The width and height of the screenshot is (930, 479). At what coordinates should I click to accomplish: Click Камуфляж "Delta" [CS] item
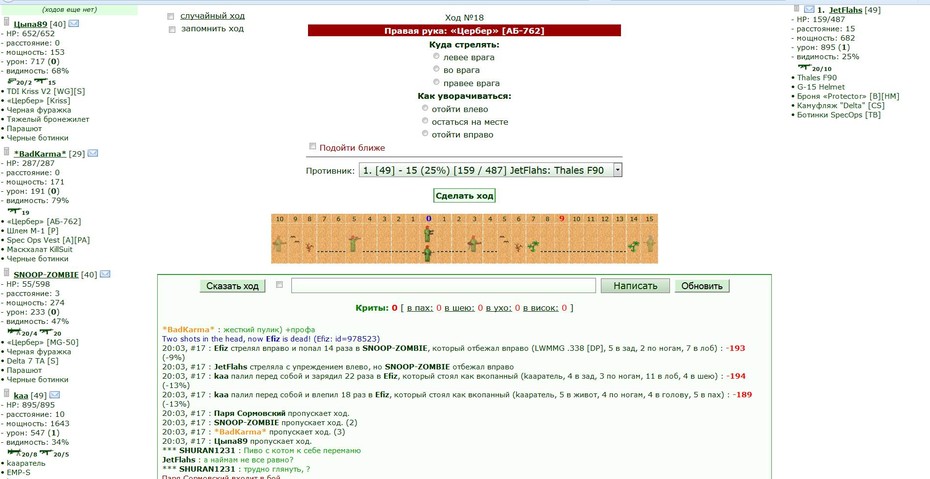point(840,106)
